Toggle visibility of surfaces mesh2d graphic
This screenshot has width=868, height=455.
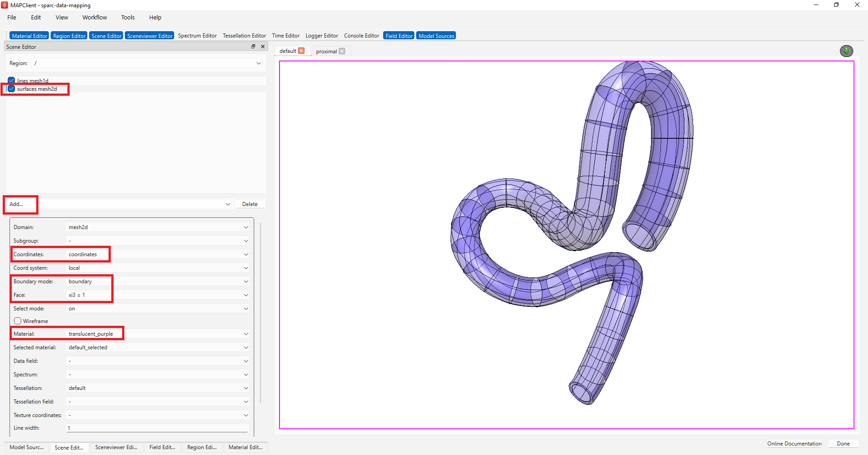[11, 89]
